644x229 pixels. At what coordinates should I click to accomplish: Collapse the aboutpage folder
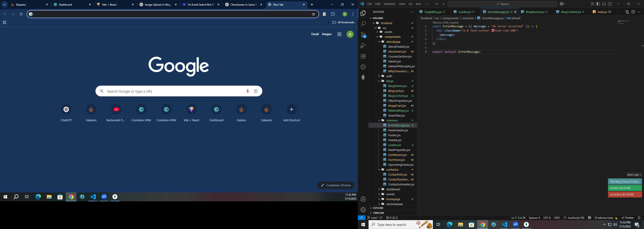pyautogui.click(x=379, y=42)
